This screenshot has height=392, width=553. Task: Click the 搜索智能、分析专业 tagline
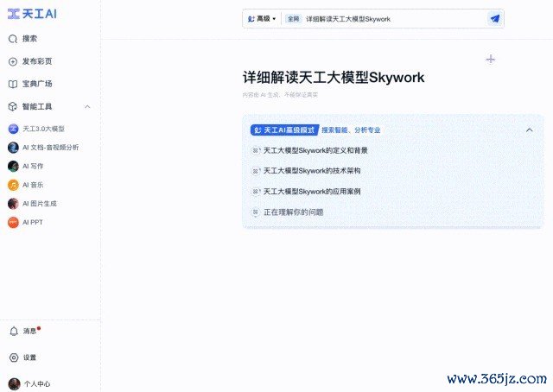point(351,130)
